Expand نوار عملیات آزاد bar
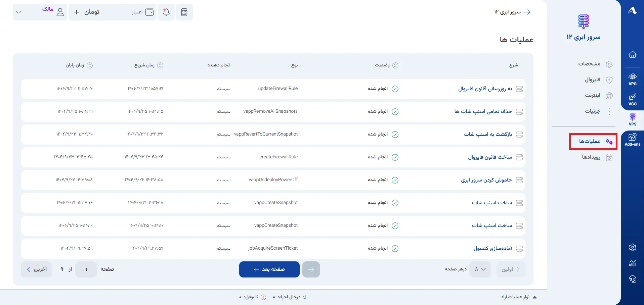Screen dimensions: 644x305 click(518, 297)
